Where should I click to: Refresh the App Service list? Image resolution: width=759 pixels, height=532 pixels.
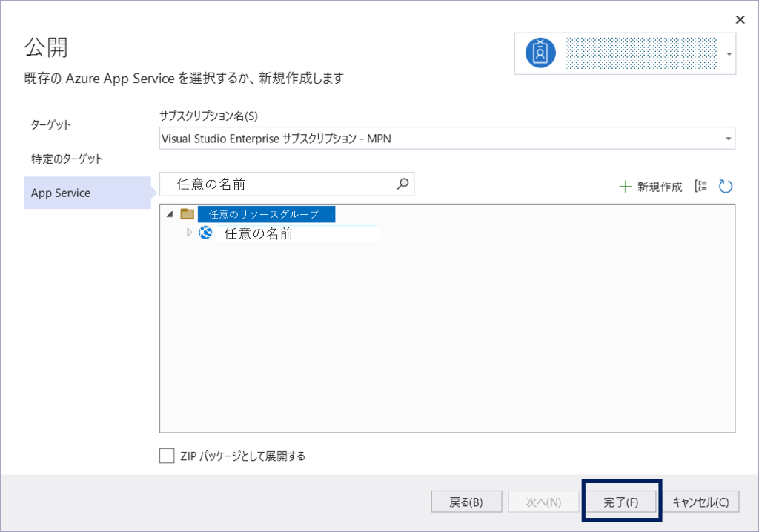coord(725,186)
